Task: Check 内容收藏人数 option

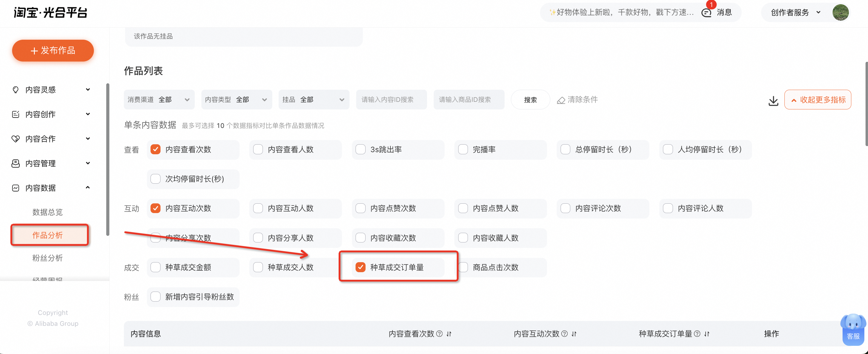Action: (x=463, y=238)
